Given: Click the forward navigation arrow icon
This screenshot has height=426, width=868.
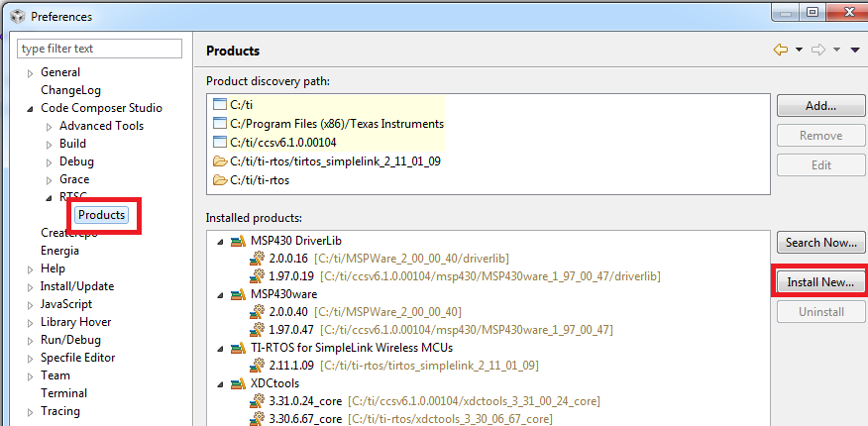Looking at the screenshot, I should tap(818, 50).
